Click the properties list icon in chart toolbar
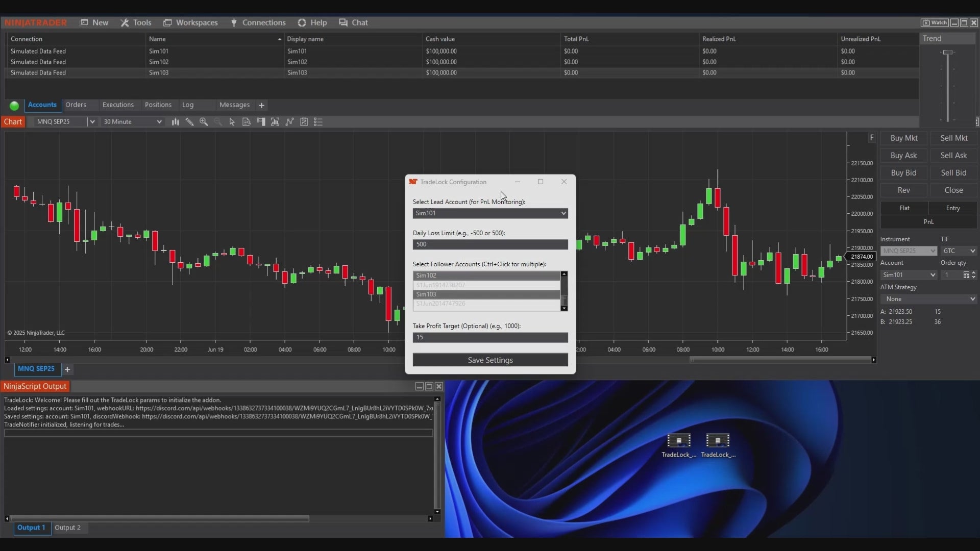The width and height of the screenshot is (980, 551). click(x=318, y=122)
